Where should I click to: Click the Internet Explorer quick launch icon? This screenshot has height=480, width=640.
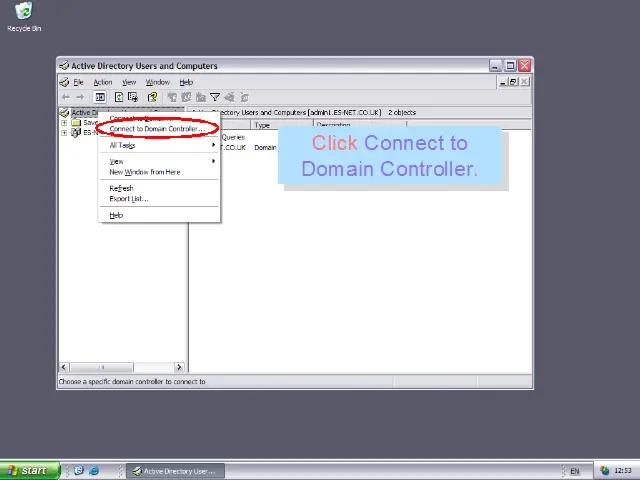point(94,470)
